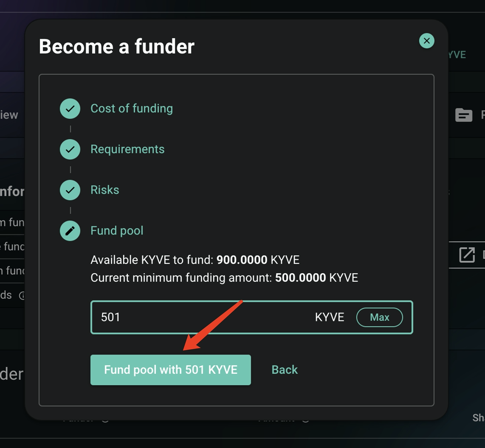The width and height of the screenshot is (485, 448).
Task: Expand the Requirements step
Action: (x=127, y=149)
